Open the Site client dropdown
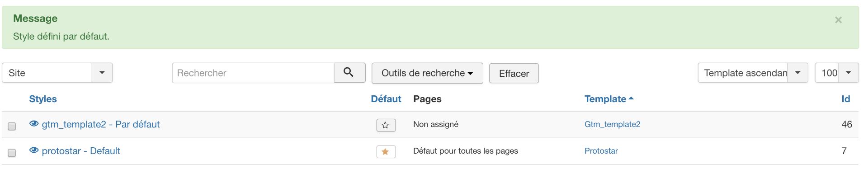Screen dimensions: 868x183 coord(57,73)
